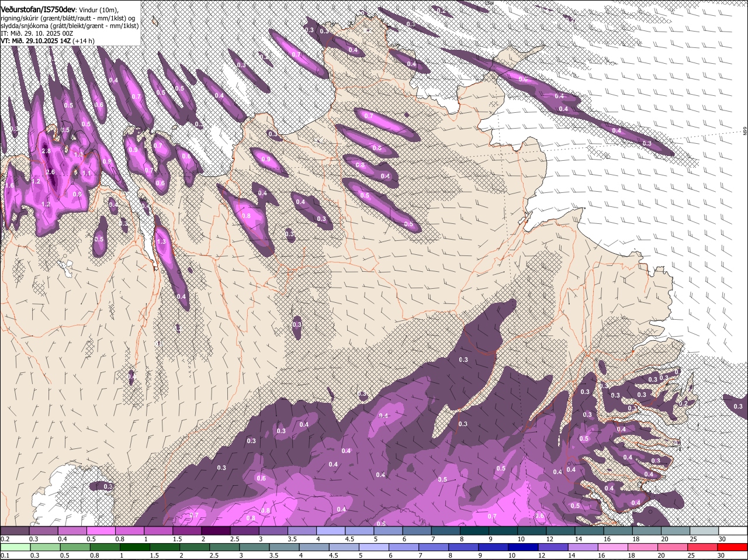Select darkest purple upper legend swatch 2 to 2.5
748x560 pixels.
click(216, 530)
